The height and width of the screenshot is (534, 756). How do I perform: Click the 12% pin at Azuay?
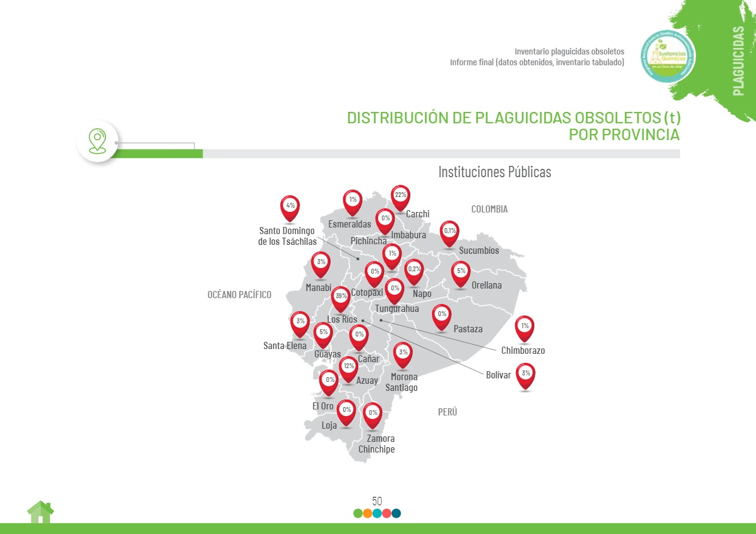pos(349,368)
